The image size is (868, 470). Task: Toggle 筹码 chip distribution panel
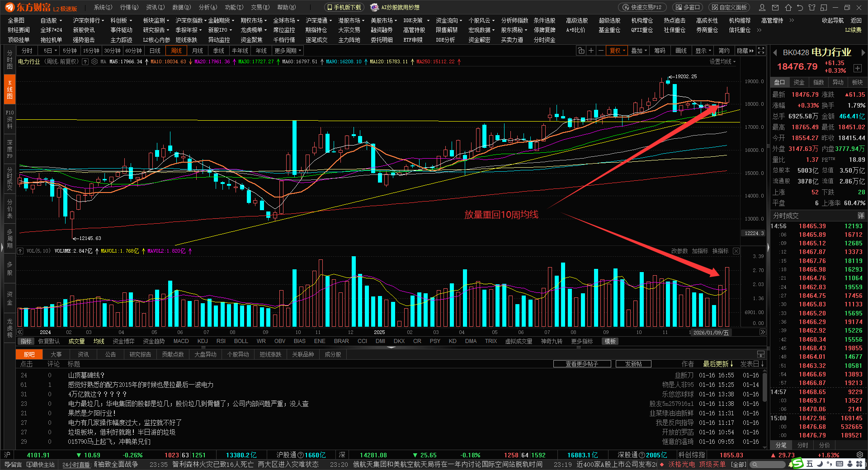point(660,51)
